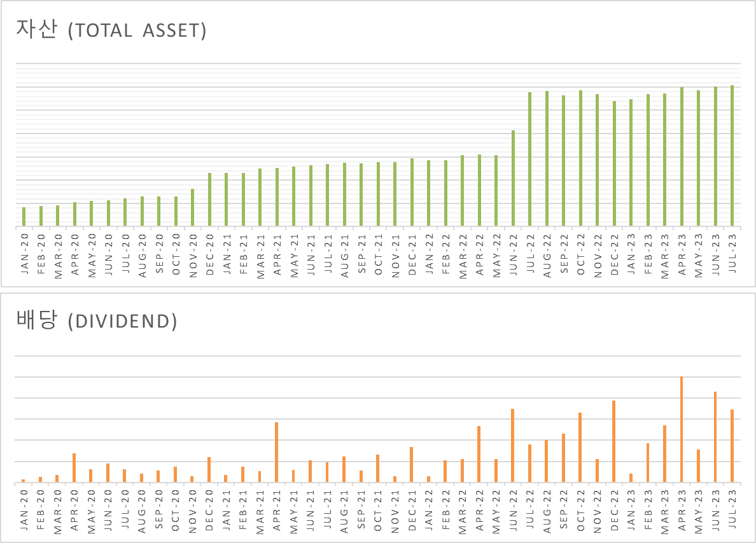Select the 자산 (TOTAL ASSET) chart title
This screenshot has height=543, width=756.
(x=111, y=29)
